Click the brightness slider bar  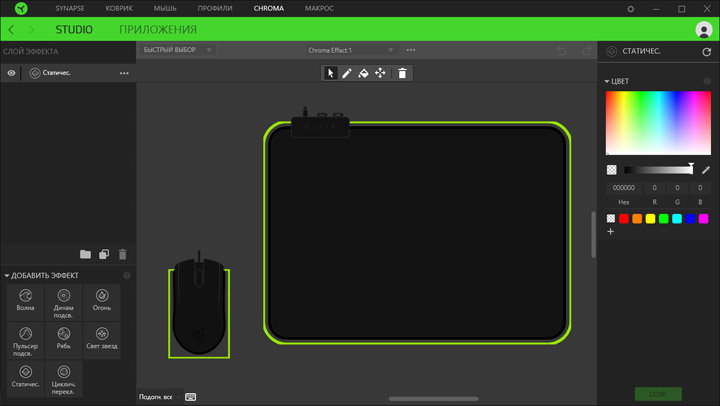tap(658, 170)
